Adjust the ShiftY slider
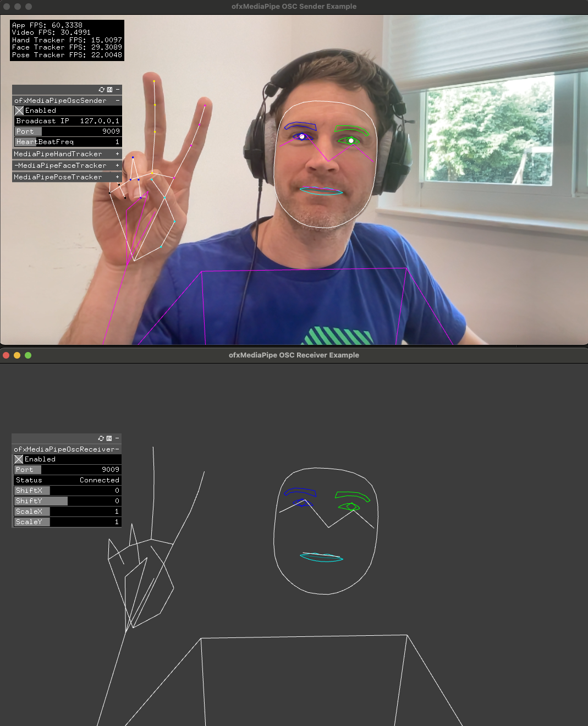This screenshot has height=726, width=588. point(67,501)
